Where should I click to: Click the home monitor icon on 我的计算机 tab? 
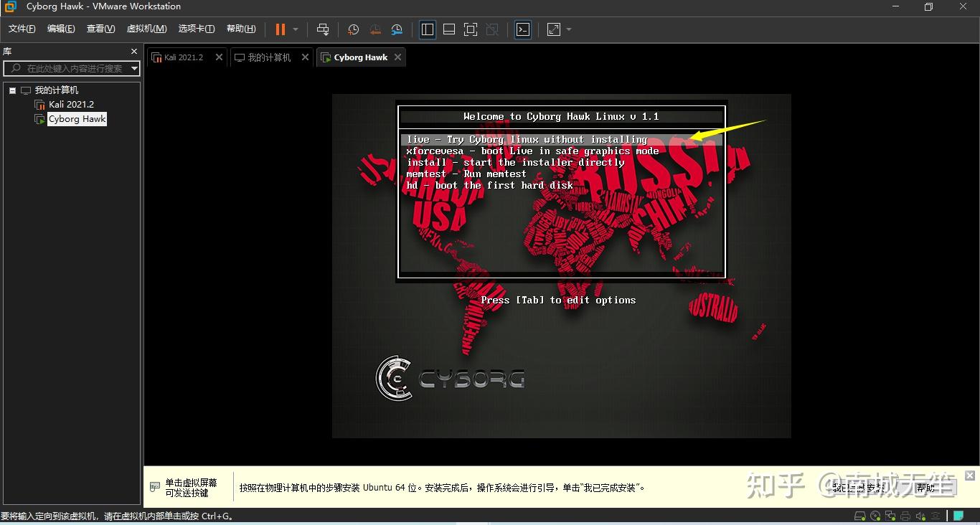[x=240, y=57]
